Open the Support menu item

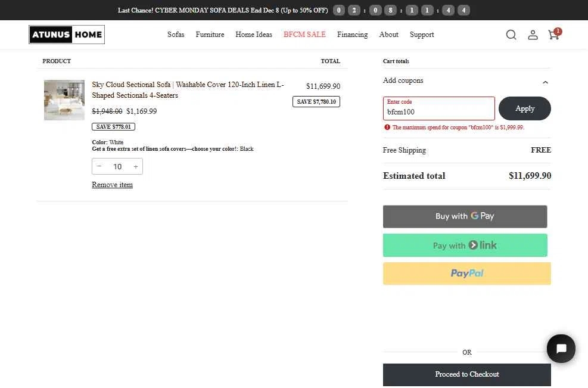click(x=422, y=35)
